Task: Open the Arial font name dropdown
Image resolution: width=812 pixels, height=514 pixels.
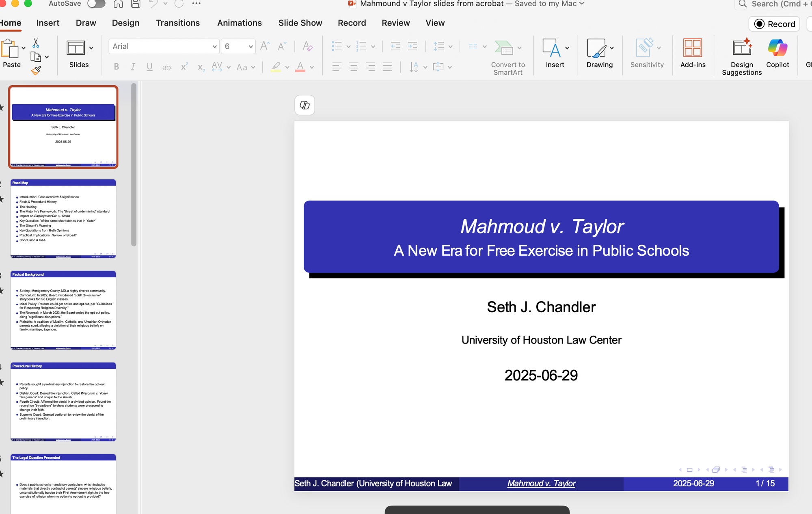Action: coord(214,47)
